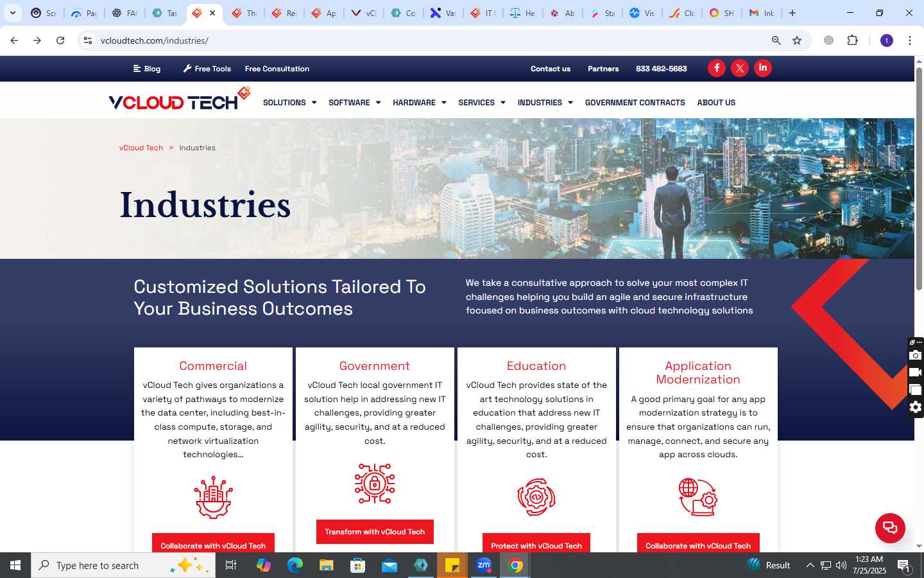
Task: Open Microsoft Edge from the taskbar
Action: point(295,565)
